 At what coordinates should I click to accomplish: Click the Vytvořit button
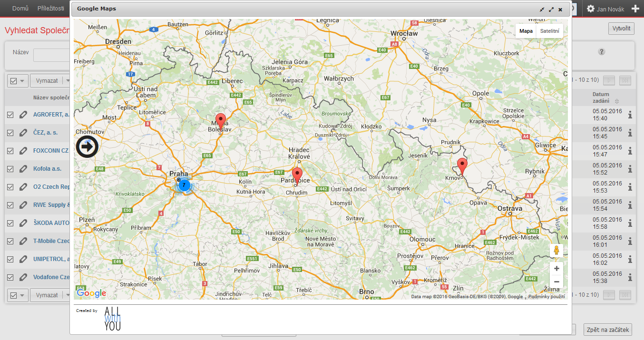pyautogui.click(x=621, y=29)
